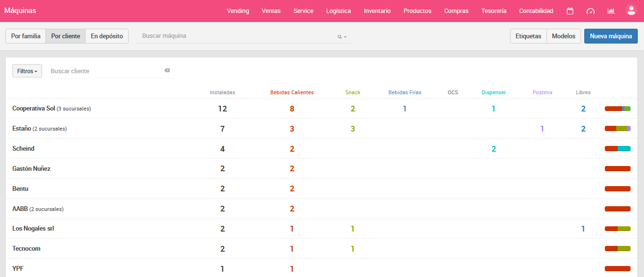Open the dashboard gauge icon
Image resolution: width=644 pixels, height=277 pixels.
(590, 11)
